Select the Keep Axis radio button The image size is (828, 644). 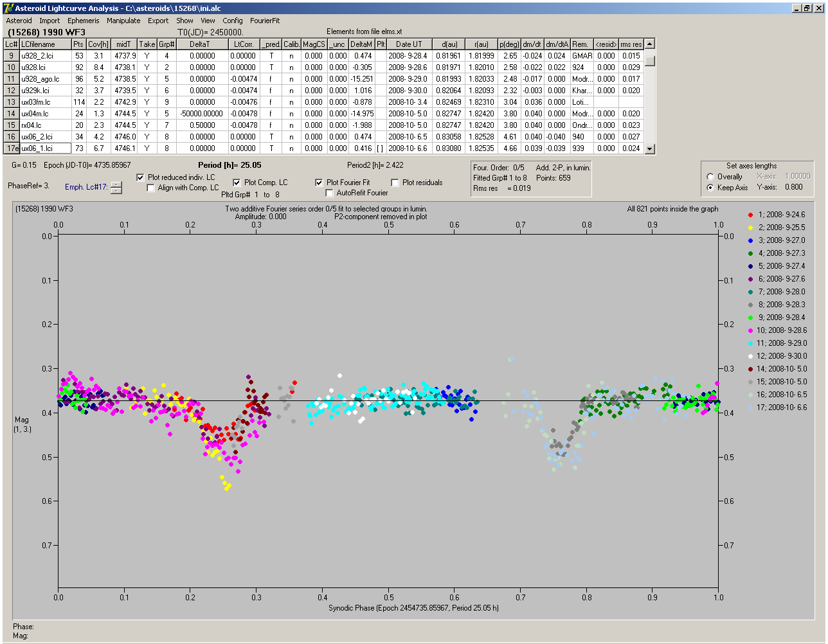pos(710,188)
